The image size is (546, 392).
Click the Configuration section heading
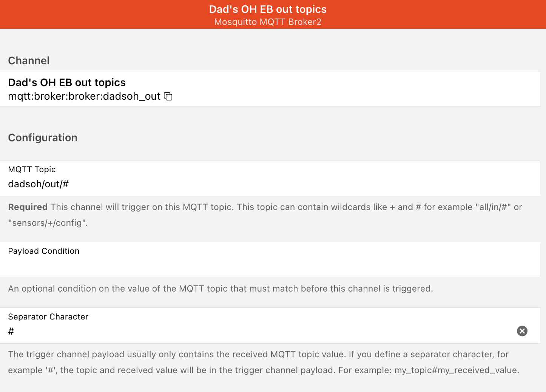[x=43, y=137]
